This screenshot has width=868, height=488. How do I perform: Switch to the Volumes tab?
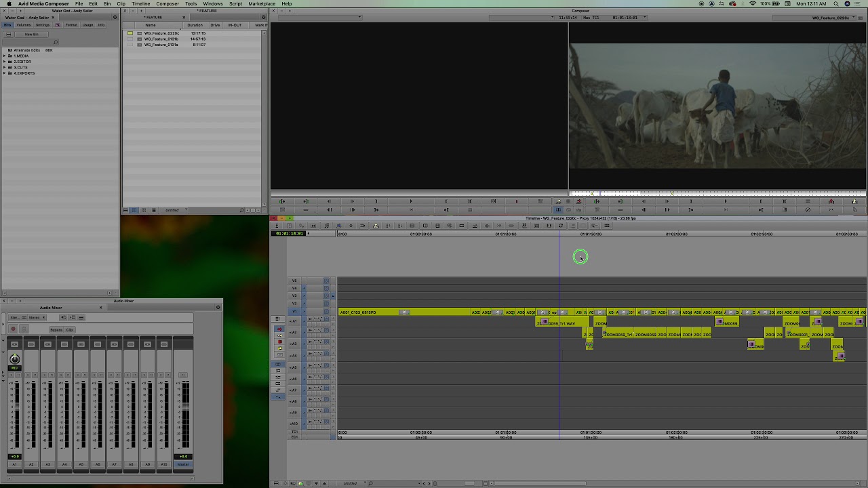coord(24,25)
